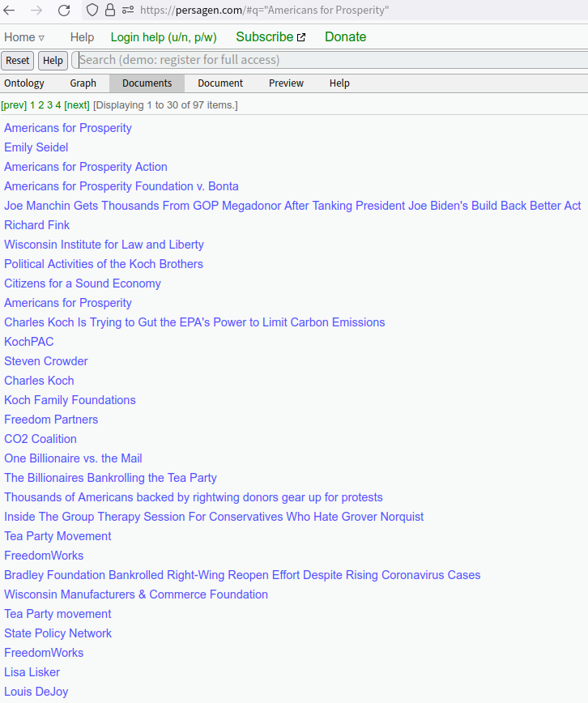Open Bradley Foundation Bankrolled Reopen Effort article

(242, 575)
